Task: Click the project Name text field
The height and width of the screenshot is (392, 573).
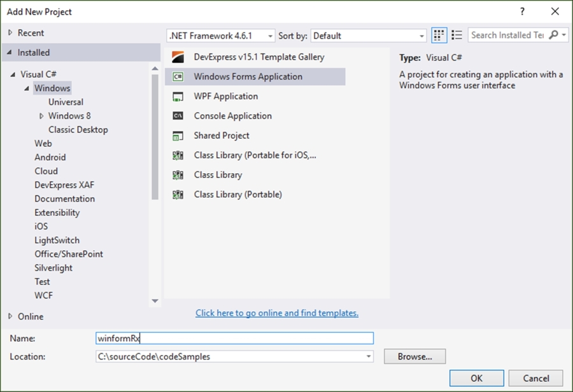Action: (x=234, y=339)
